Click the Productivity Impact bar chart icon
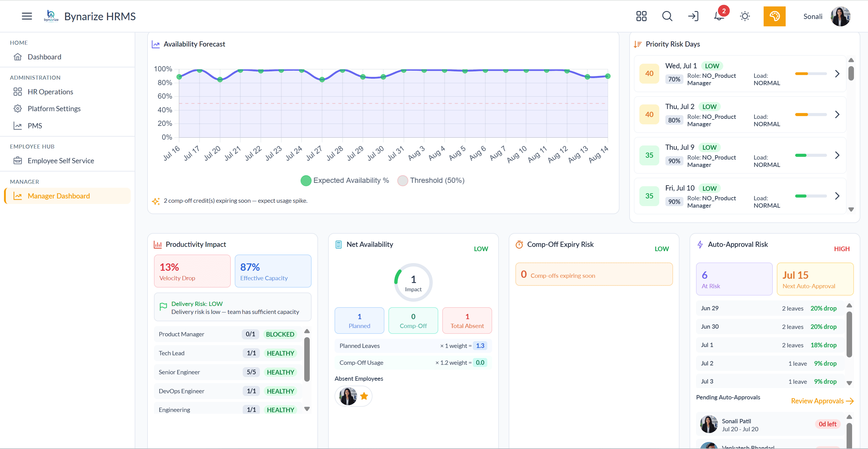Screen dimensions: 868x449 158,244
